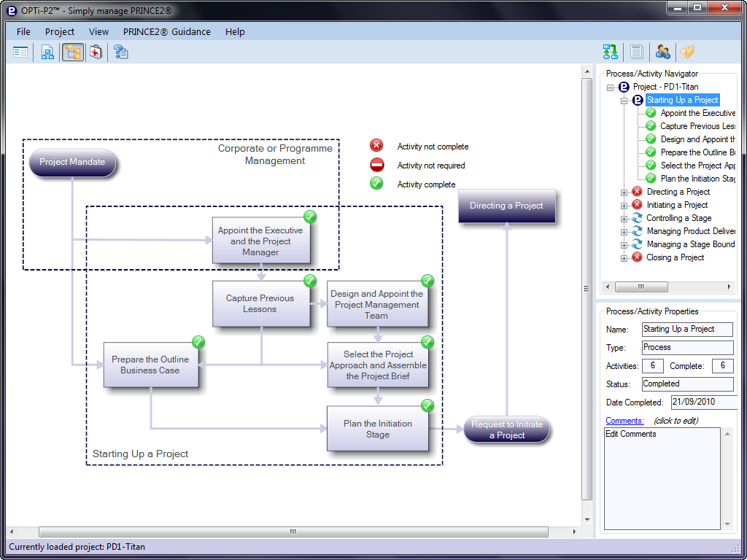747x560 pixels.
Task: Expand the Controlling a Stage node
Action: coord(624,219)
